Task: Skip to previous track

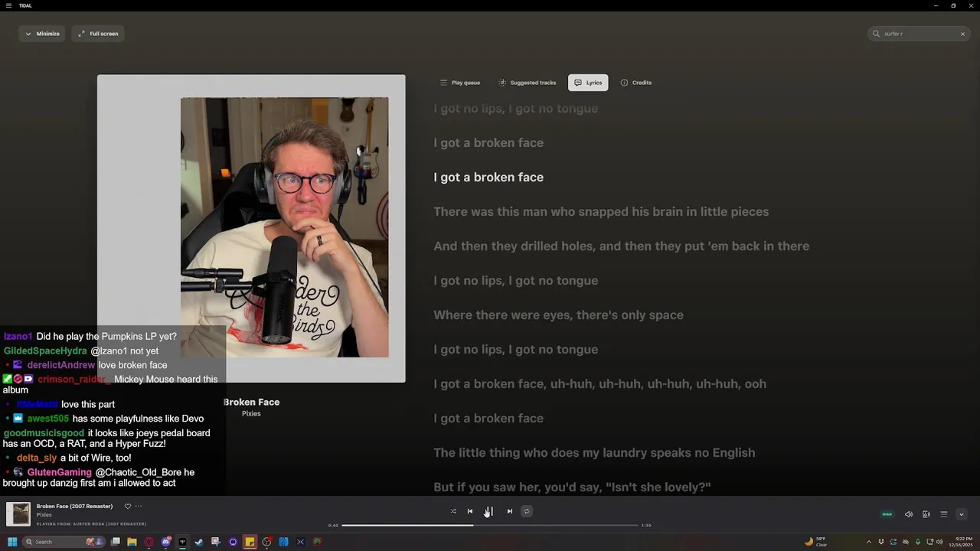Action: click(470, 511)
